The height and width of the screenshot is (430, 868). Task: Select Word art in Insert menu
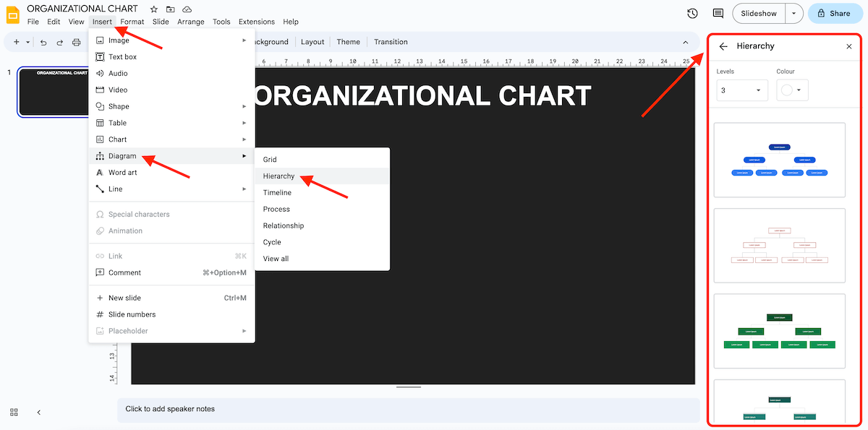171,172
